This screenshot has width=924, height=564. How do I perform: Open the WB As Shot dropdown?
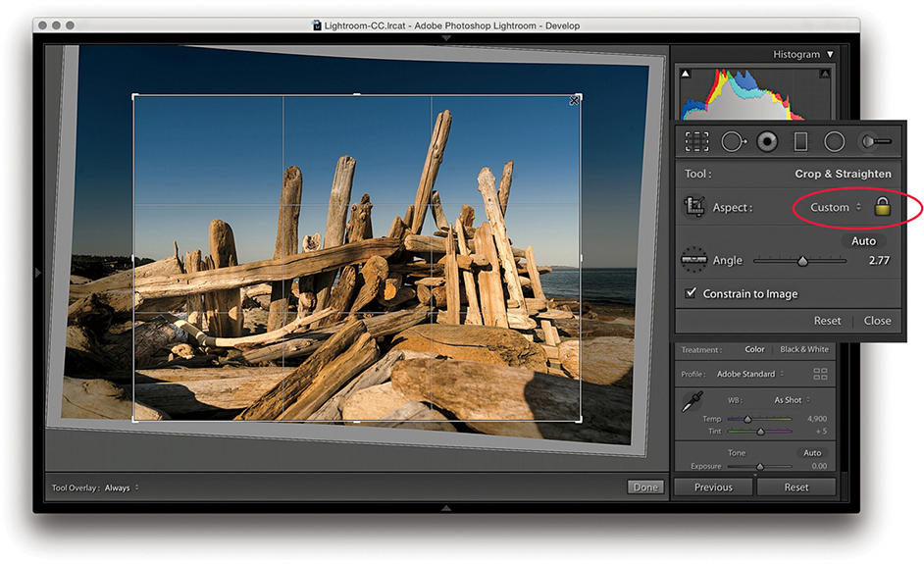[x=792, y=400]
